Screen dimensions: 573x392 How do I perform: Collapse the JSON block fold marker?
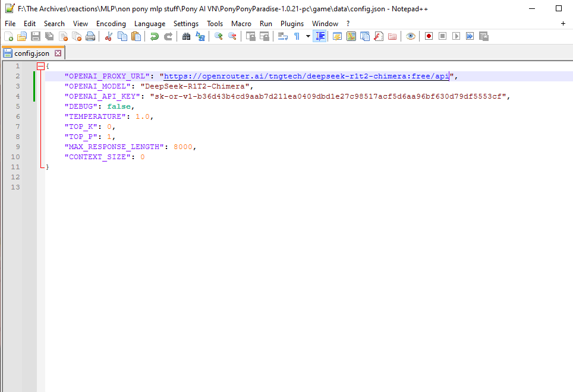(40, 66)
